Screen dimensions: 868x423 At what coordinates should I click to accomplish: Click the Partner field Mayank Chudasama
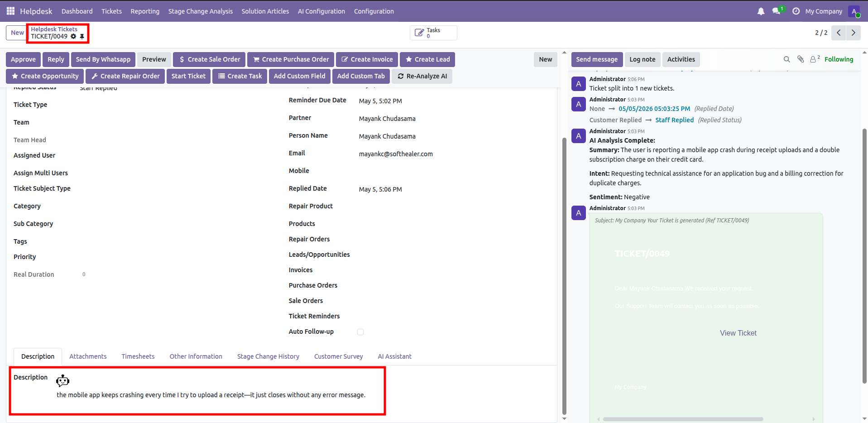387,119
